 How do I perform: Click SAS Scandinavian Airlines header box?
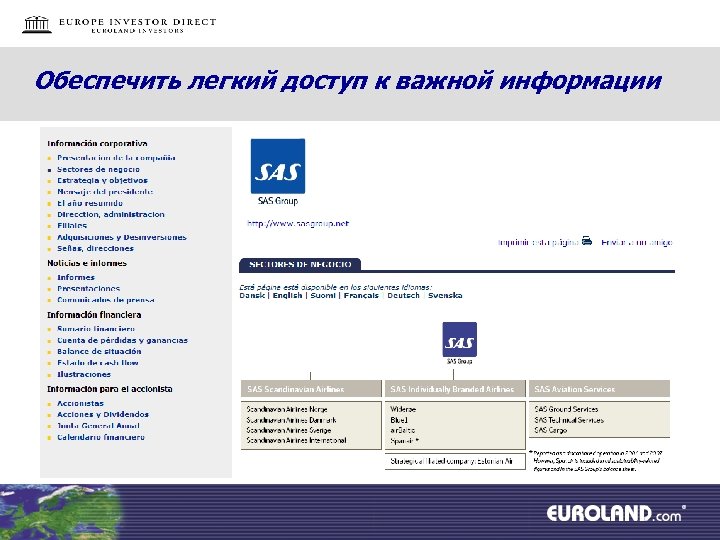pyautogui.click(x=311, y=389)
